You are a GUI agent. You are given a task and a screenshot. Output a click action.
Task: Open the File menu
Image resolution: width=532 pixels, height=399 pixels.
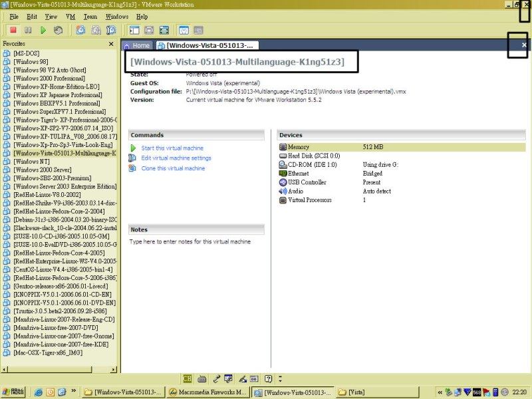click(14, 16)
